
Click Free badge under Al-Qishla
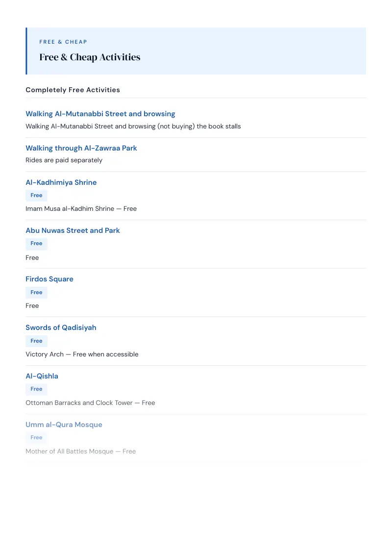tap(36, 389)
